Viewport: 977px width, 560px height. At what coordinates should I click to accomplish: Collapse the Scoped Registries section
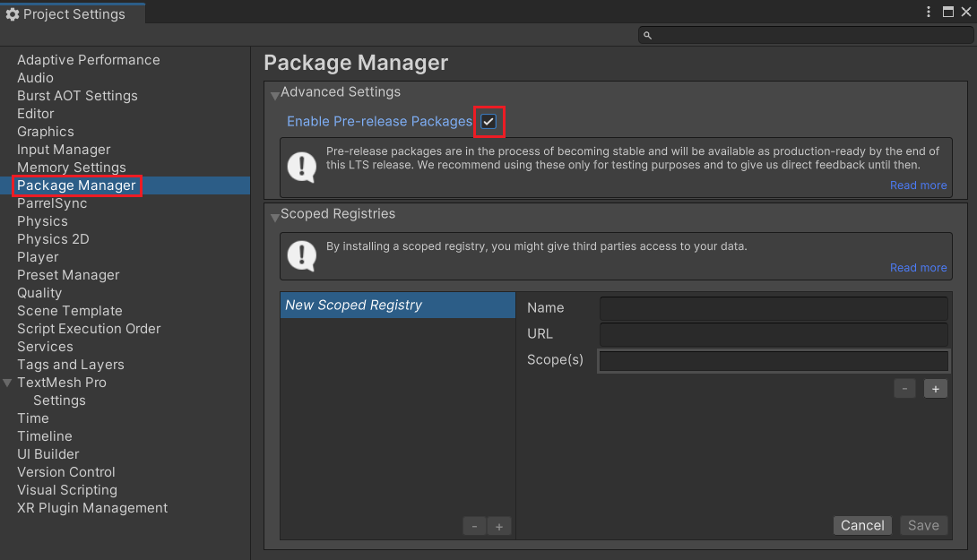click(275, 218)
